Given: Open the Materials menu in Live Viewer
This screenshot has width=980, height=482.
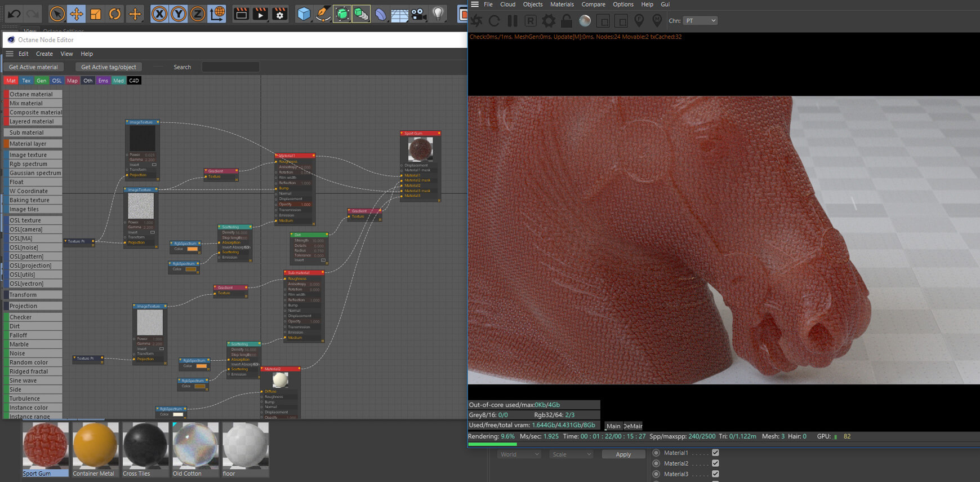Looking at the screenshot, I should click(562, 5).
